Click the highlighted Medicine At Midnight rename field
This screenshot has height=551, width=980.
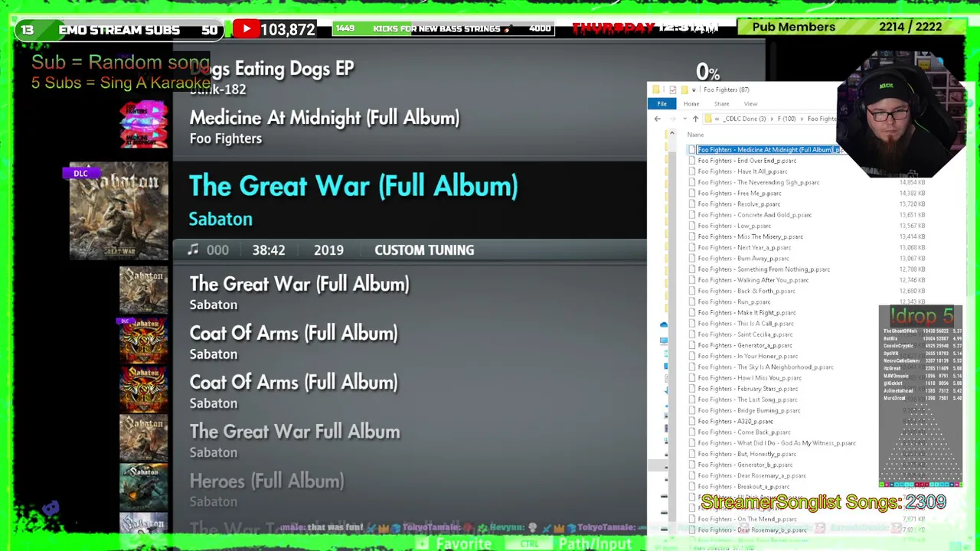(769, 150)
